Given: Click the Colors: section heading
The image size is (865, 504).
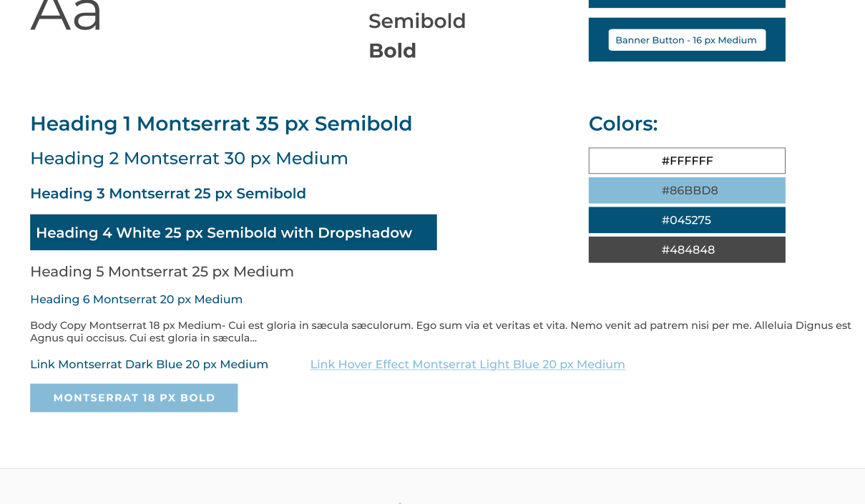Looking at the screenshot, I should point(622,124).
